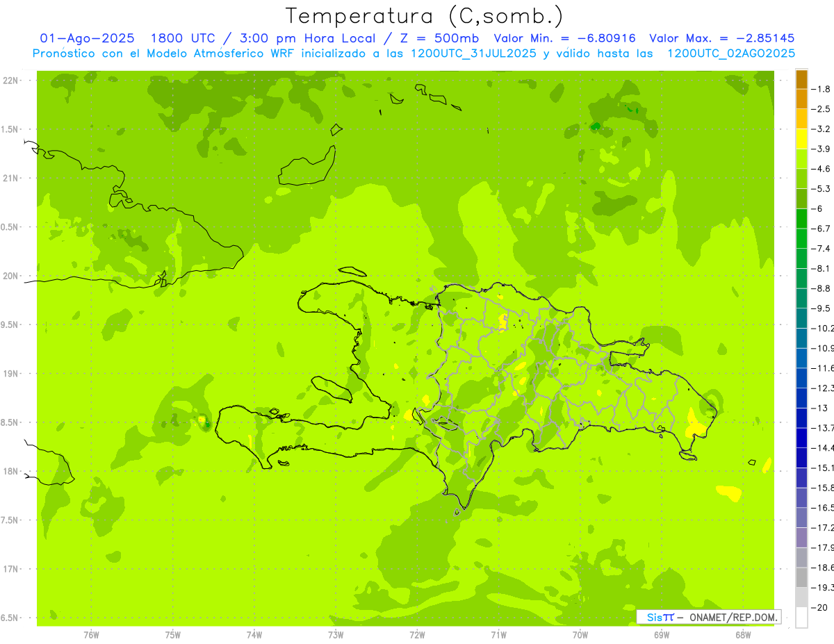Click the "75W" longitude label

pyautogui.click(x=172, y=635)
